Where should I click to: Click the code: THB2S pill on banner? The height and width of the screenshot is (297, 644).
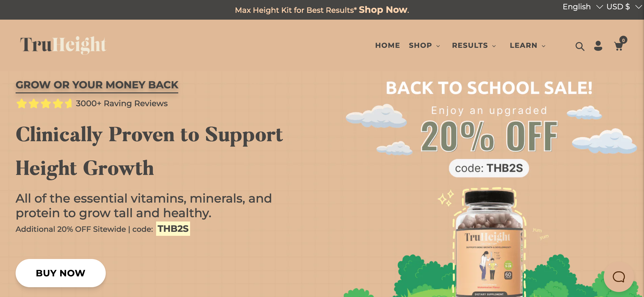click(x=489, y=168)
